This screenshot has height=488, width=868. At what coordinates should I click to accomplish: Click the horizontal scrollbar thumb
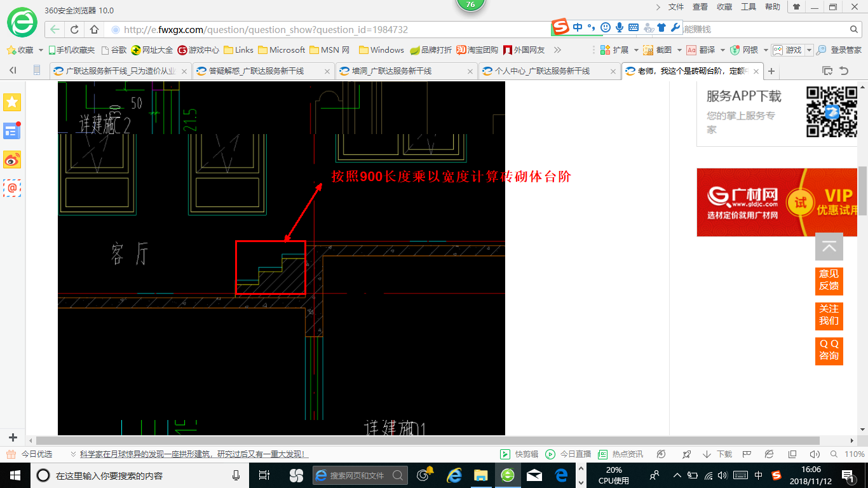tap(428, 440)
